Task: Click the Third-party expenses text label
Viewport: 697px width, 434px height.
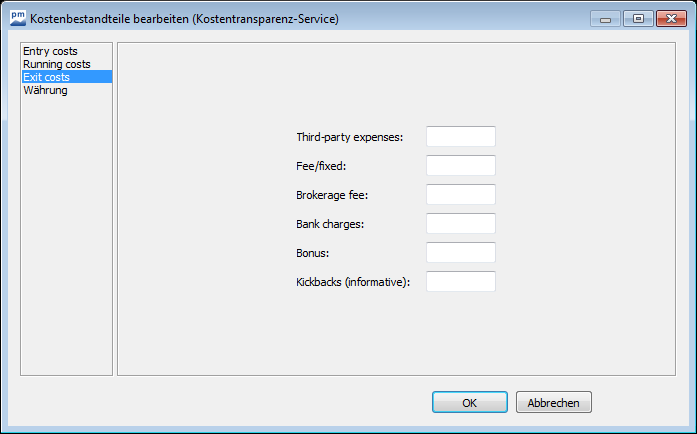Action: [349, 137]
